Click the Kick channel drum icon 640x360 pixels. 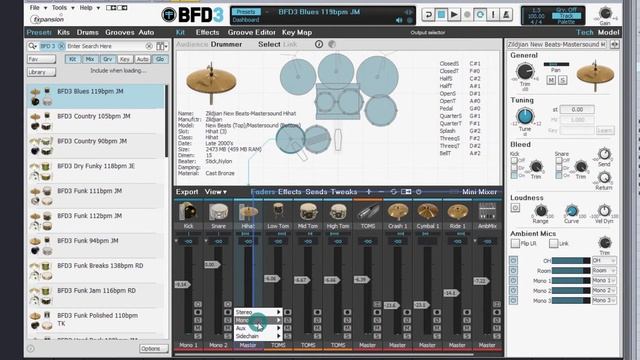pyautogui.click(x=188, y=212)
